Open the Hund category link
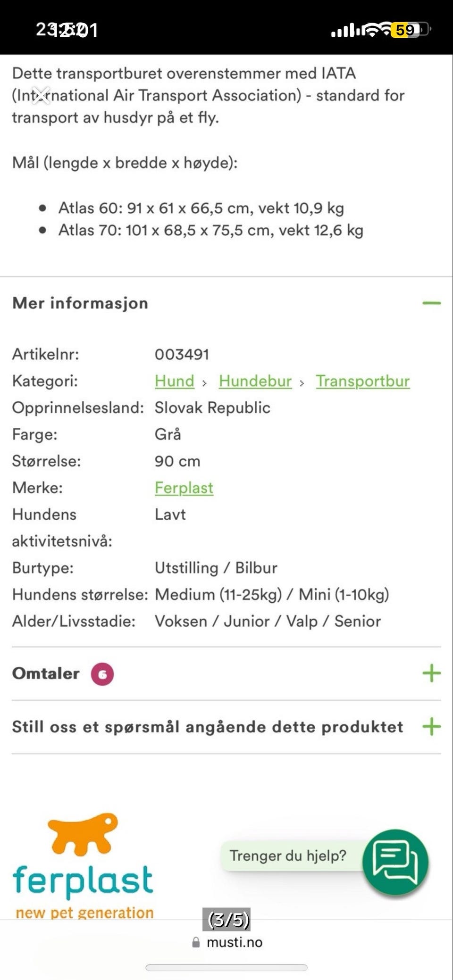 [174, 381]
